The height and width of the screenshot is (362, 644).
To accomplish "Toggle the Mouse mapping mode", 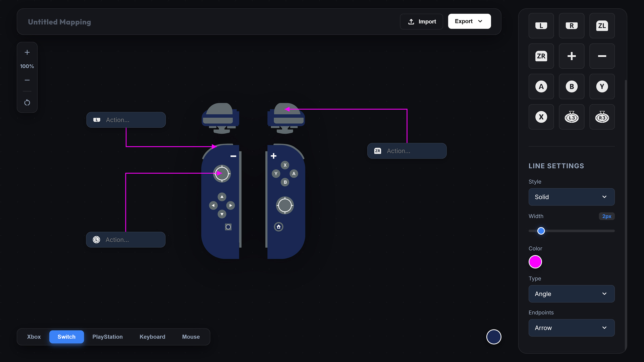I will tap(191, 337).
